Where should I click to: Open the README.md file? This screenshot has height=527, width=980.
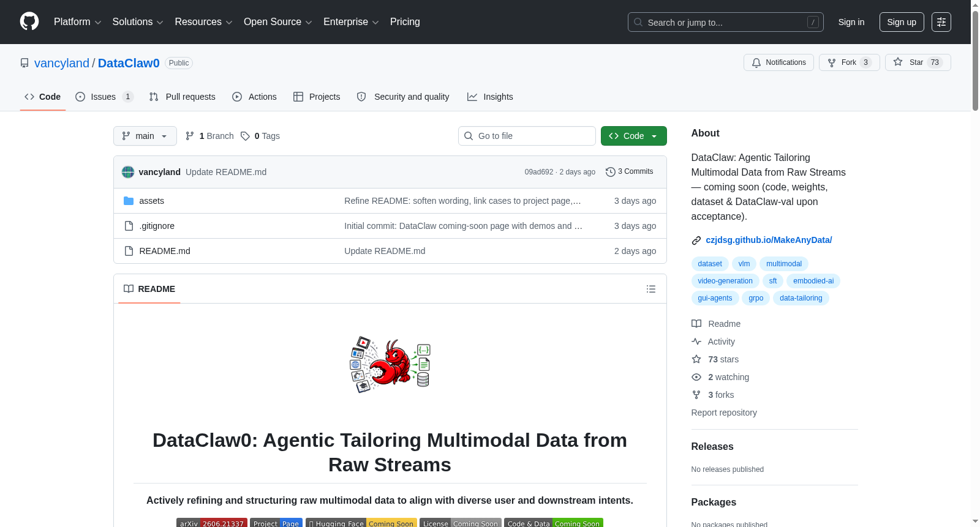(165, 251)
